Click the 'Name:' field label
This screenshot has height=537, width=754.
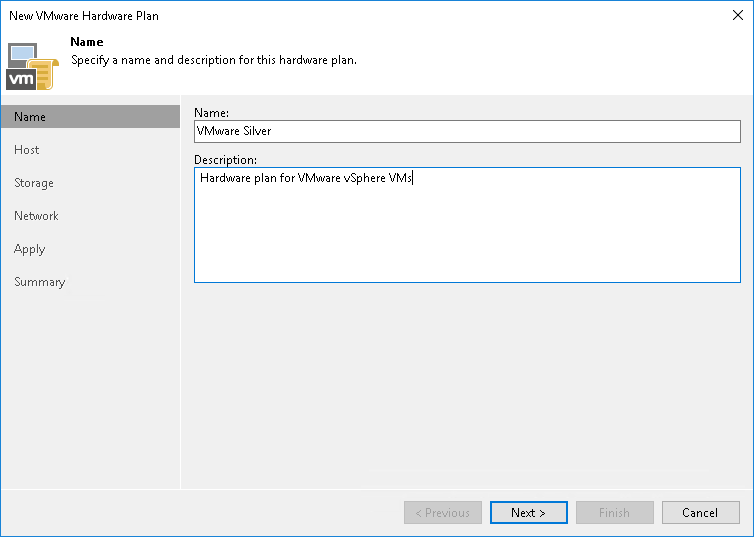coord(212,113)
